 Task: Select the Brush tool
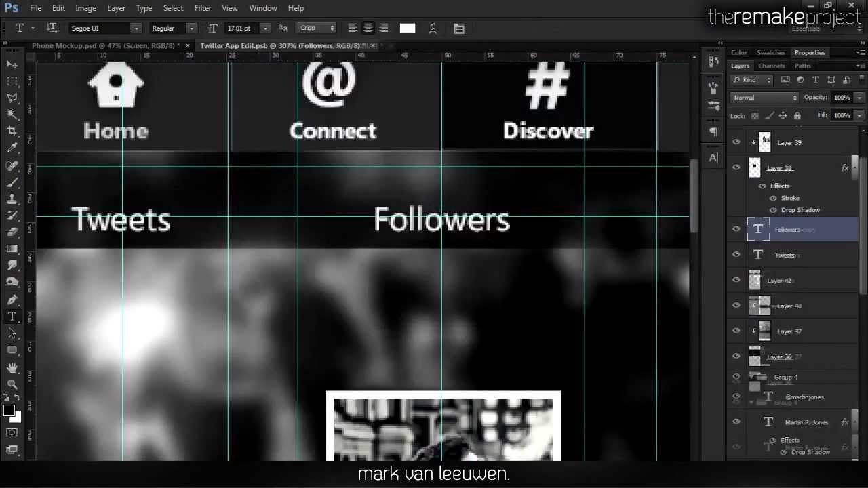pos(12,182)
